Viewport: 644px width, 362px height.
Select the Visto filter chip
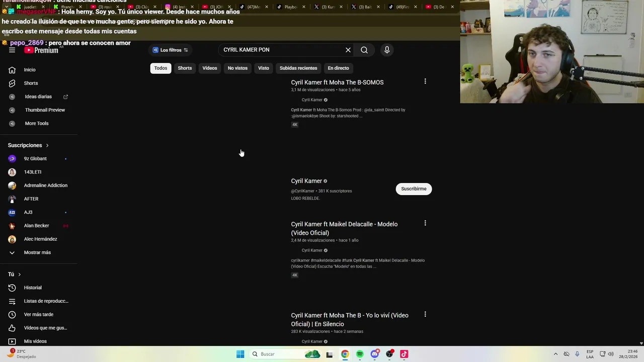[x=264, y=68]
